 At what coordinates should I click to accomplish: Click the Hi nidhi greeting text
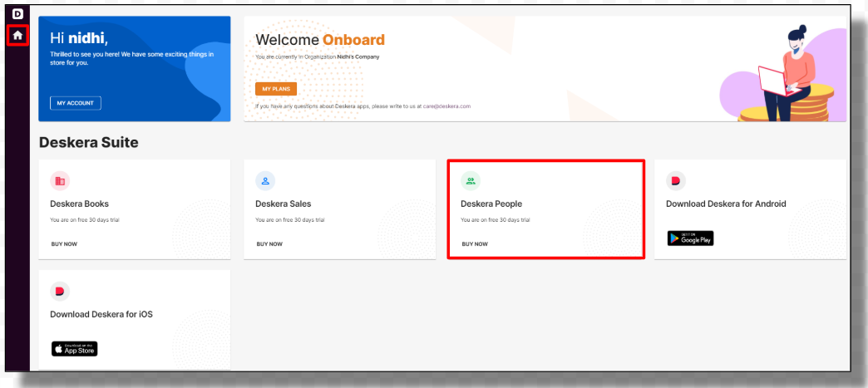tap(79, 37)
